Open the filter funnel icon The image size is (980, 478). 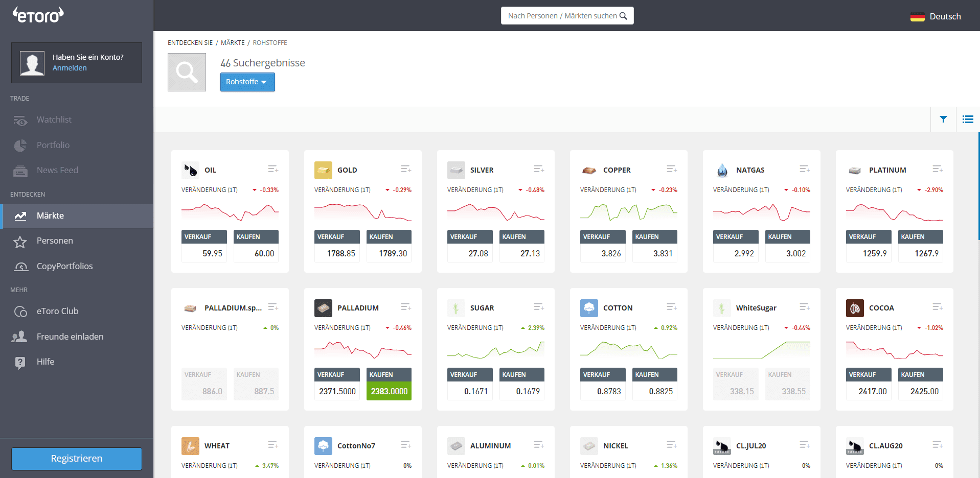click(x=943, y=119)
